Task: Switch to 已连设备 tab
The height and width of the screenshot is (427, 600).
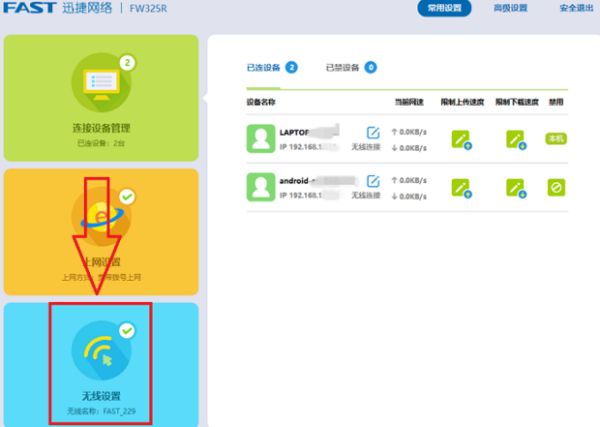Action: pyautogui.click(x=264, y=68)
